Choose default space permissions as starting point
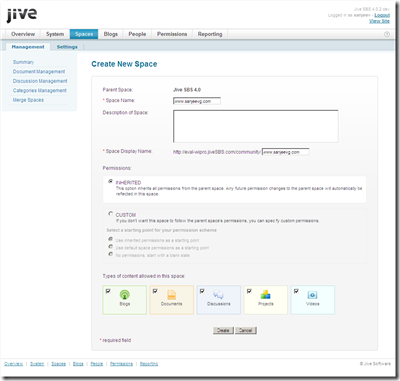This screenshot has height=381, width=400. click(x=111, y=247)
